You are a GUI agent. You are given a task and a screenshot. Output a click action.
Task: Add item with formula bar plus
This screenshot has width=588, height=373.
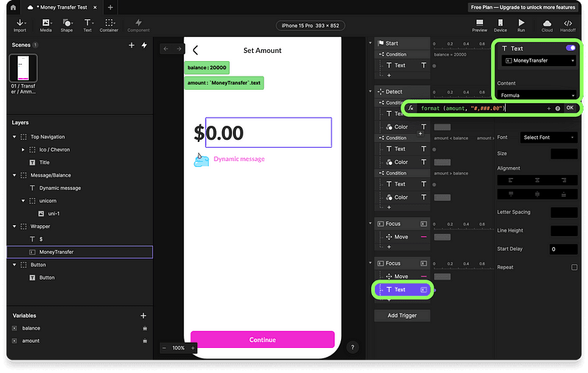click(548, 108)
